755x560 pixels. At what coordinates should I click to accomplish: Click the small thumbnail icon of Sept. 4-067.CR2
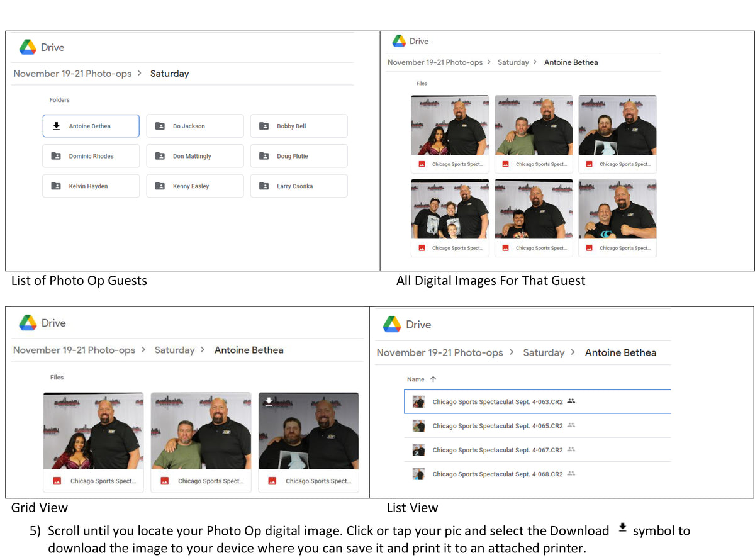[418, 450]
